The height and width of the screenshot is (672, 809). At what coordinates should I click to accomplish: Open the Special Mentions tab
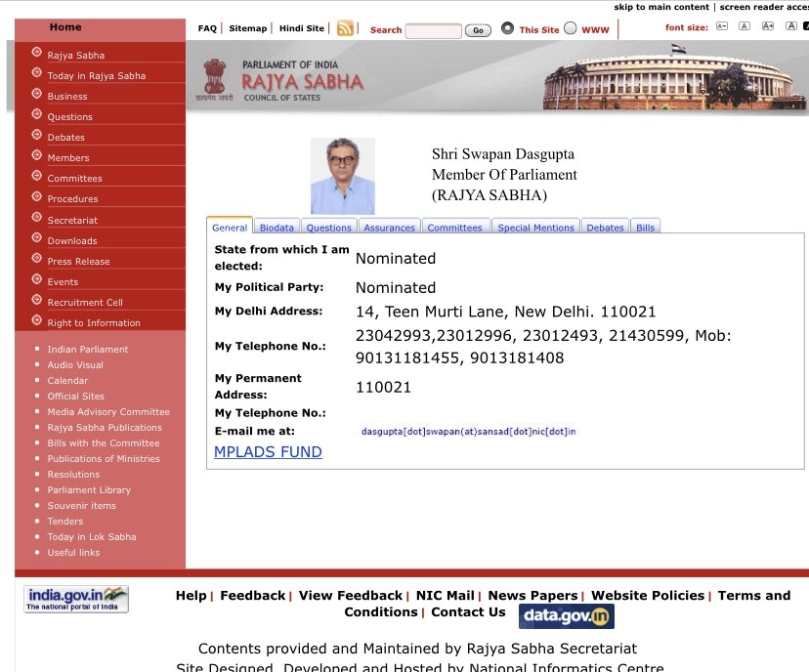pyautogui.click(x=535, y=228)
